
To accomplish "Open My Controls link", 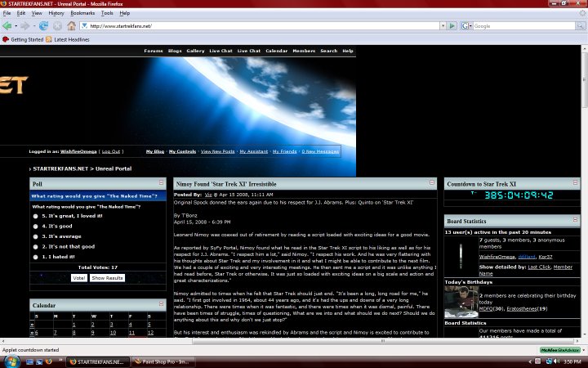I will click(182, 151).
